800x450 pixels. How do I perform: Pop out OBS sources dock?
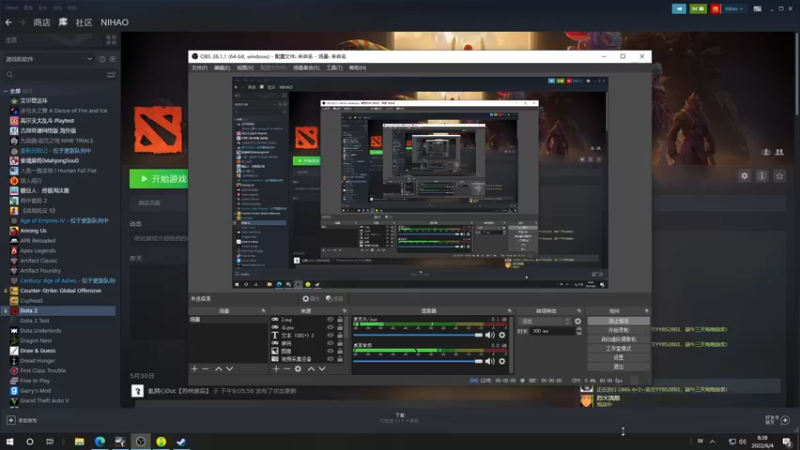pyautogui.click(x=344, y=311)
